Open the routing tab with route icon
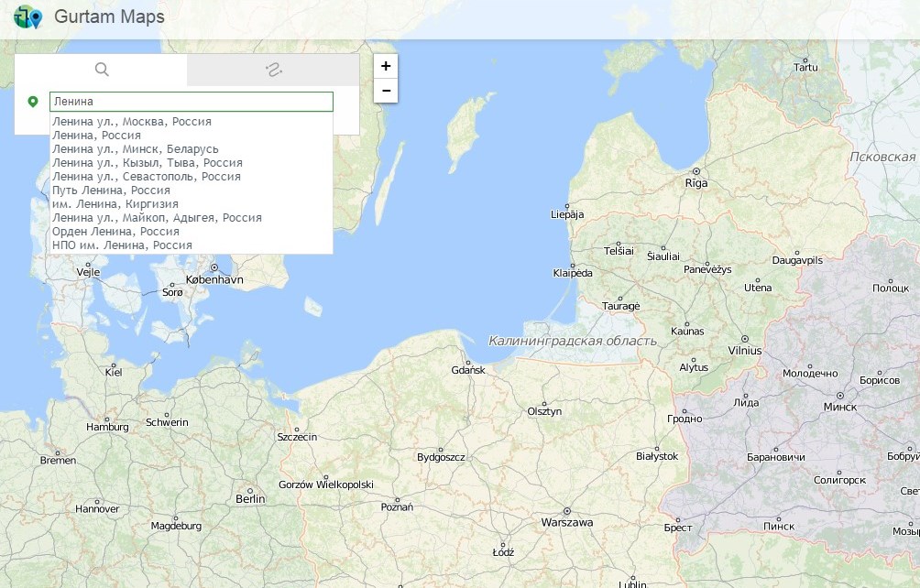The width and height of the screenshot is (920, 588). pos(273,70)
